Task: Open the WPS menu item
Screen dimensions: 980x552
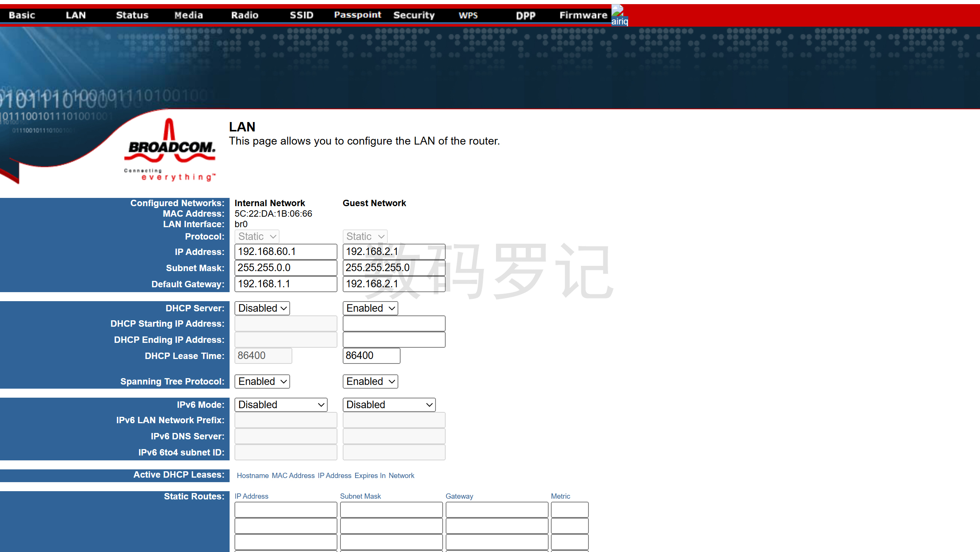Action: click(x=468, y=15)
